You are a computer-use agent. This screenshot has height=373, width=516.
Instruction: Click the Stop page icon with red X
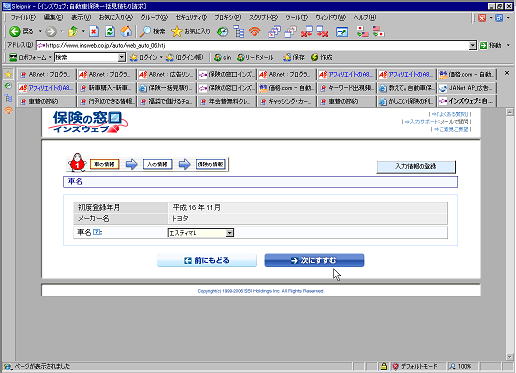pyautogui.click(x=94, y=31)
